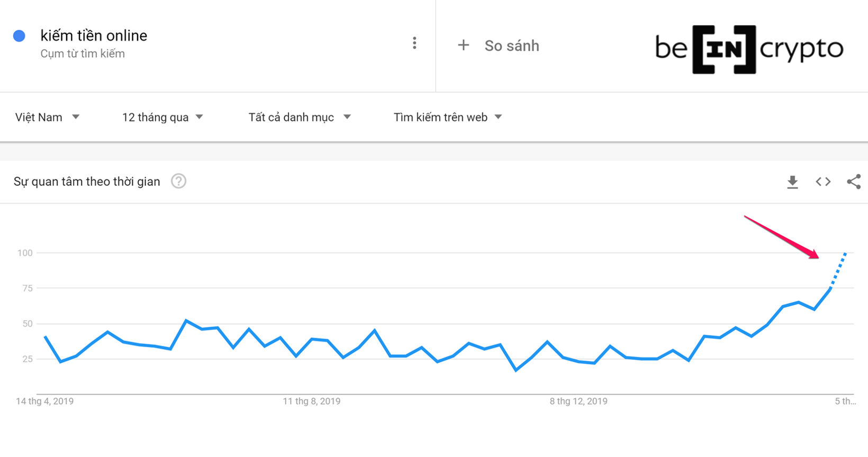Click the Sự quan tâm theo thời gian heading
This screenshot has width=868, height=457.
tap(87, 182)
